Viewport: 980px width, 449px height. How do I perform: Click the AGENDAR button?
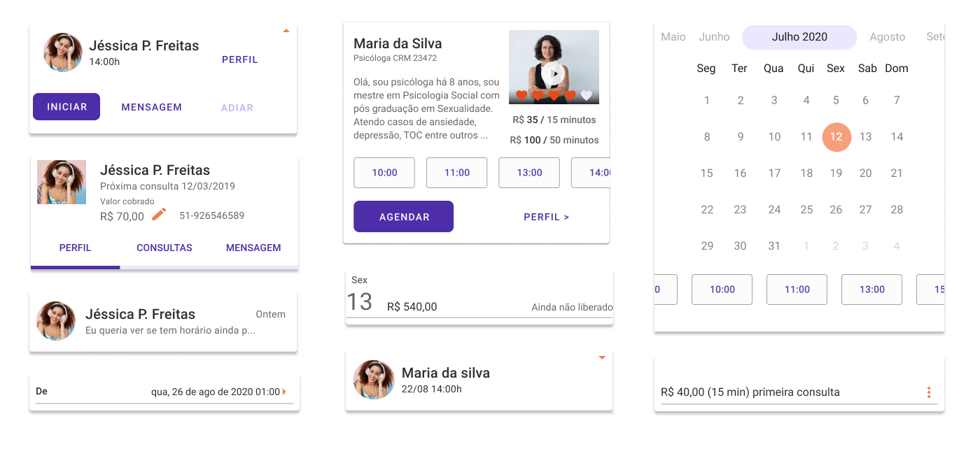(x=403, y=217)
